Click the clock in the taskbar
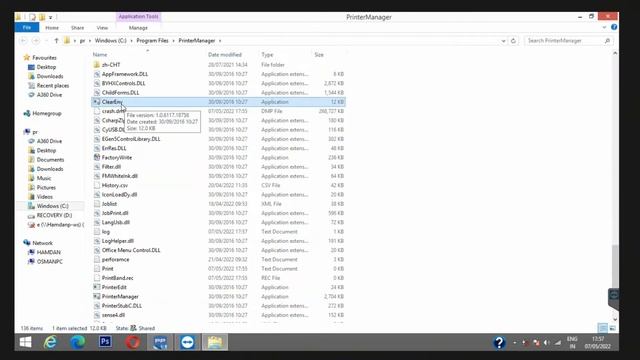The width and height of the screenshot is (640, 360). click(x=598, y=343)
